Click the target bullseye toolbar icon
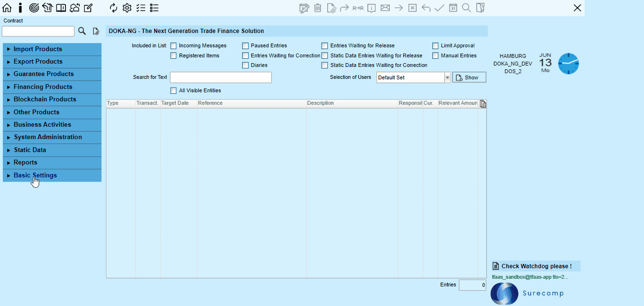 [34, 8]
